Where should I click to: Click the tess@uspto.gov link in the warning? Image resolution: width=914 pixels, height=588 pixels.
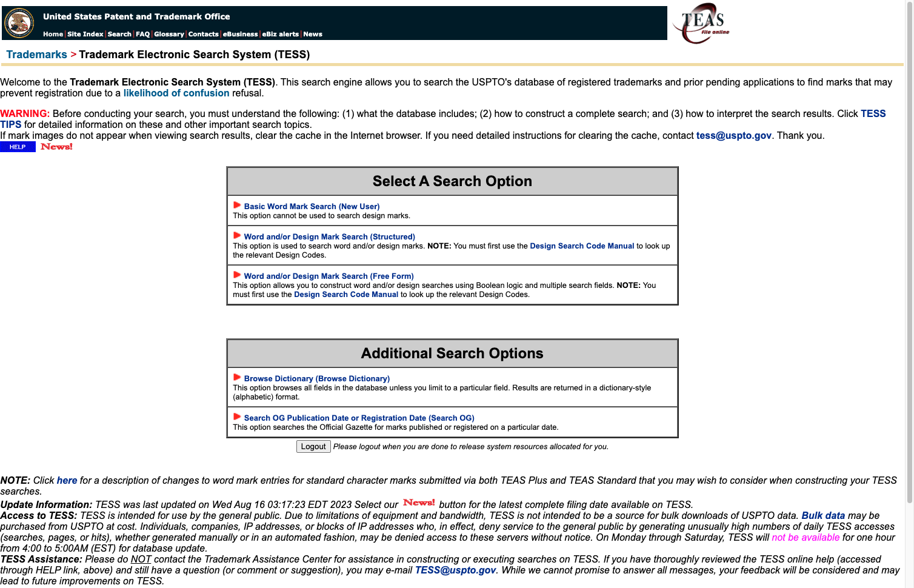(734, 136)
